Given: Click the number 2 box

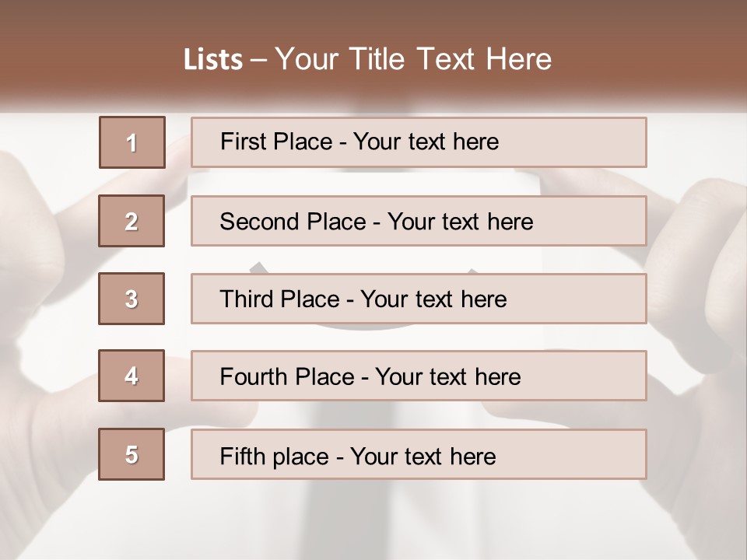Looking at the screenshot, I should point(132,221).
